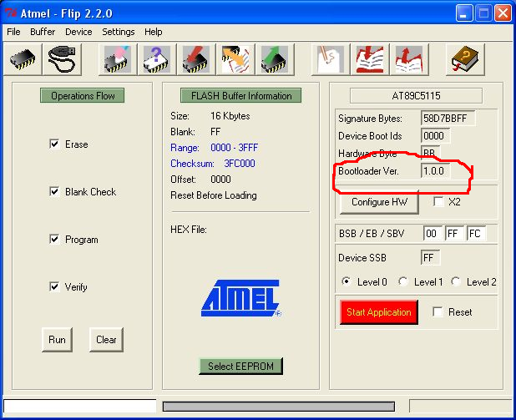Click the red Start Application button
Screen dimensions: 516x420
(x=379, y=312)
